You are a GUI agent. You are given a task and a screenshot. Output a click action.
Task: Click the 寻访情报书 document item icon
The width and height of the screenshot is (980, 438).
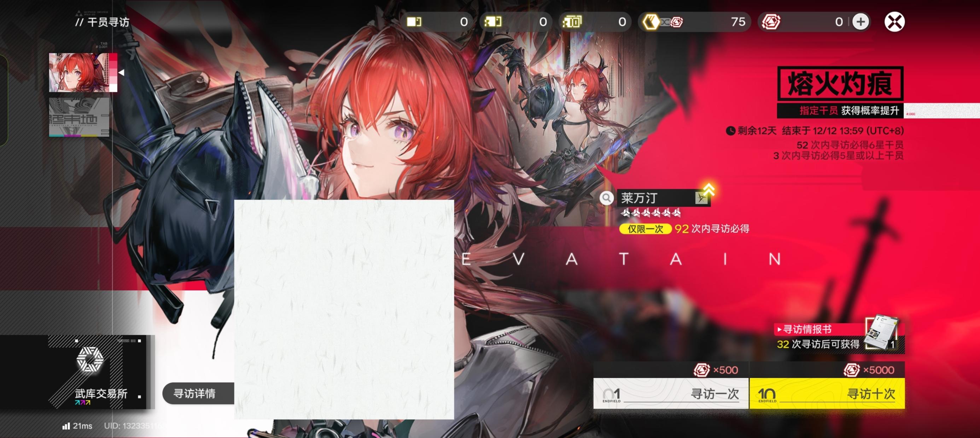(x=881, y=333)
